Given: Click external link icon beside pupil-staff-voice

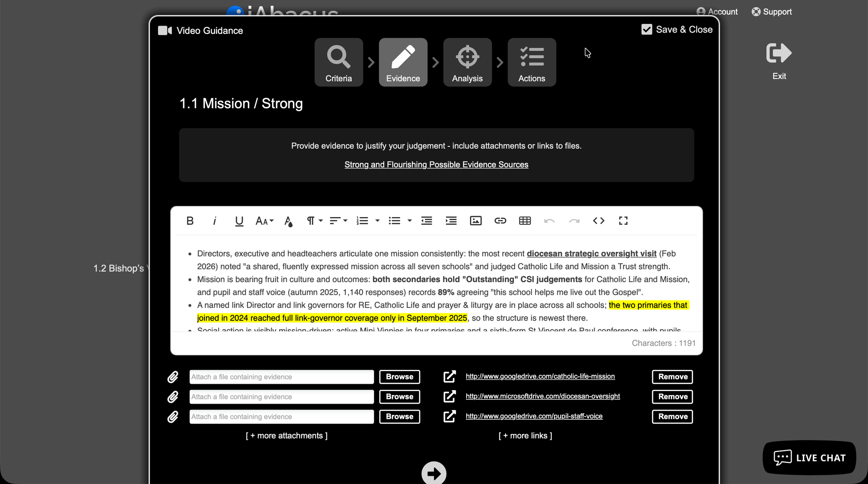Looking at the screenshot, I should (450, 416).
